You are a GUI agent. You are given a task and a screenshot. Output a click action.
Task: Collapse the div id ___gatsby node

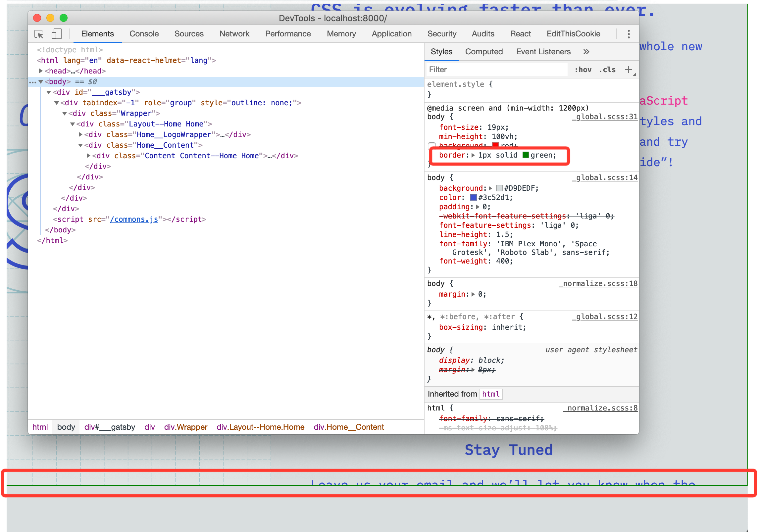click(x=49, y=92)
